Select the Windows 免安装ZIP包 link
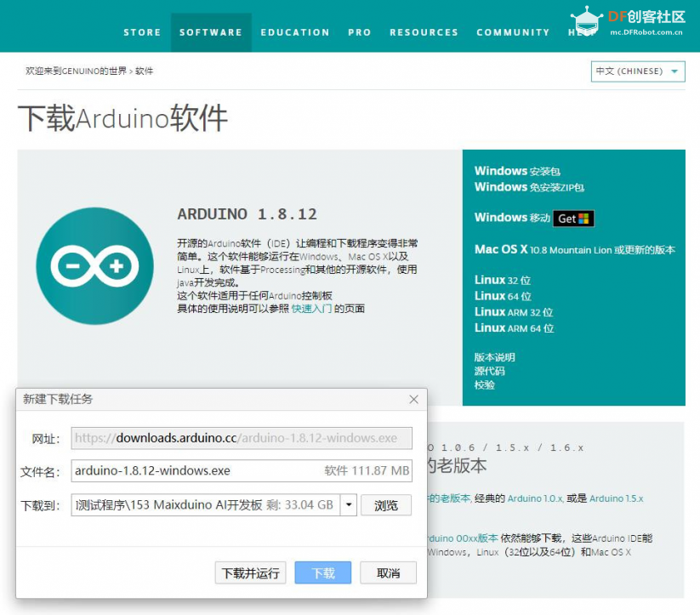This screenshot has width=700, height=615. coord(529,187)
